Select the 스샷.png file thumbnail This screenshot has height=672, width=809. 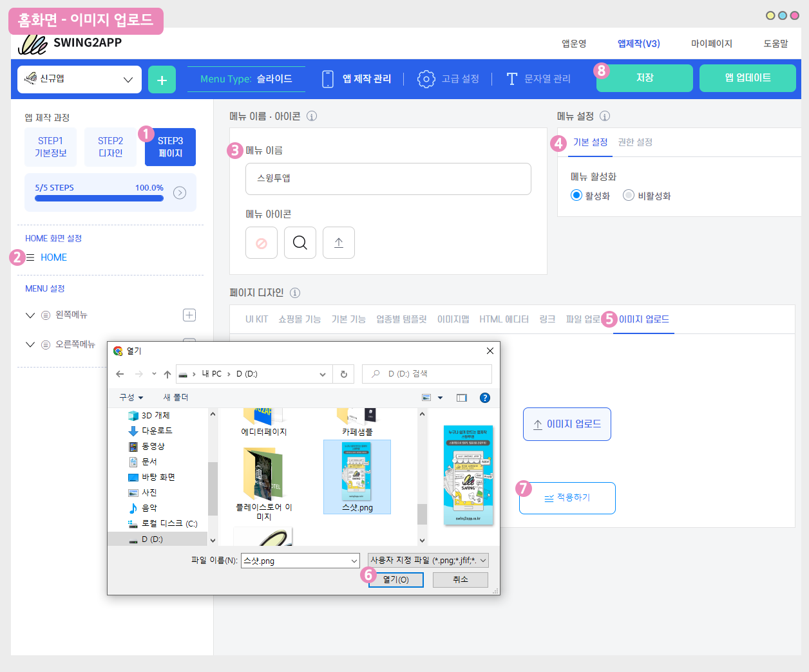coord(357,476)
